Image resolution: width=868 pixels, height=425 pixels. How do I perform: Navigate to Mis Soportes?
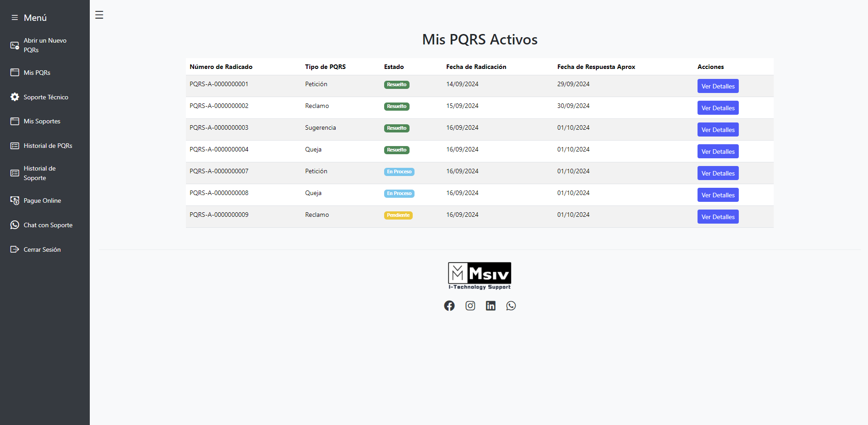coord(42,121)
